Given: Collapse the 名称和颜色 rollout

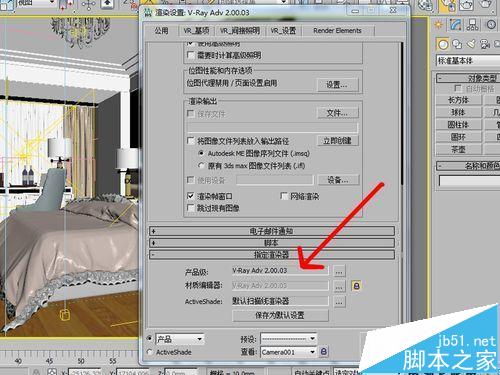Looking at the screenshot, I should click(468, 166).
